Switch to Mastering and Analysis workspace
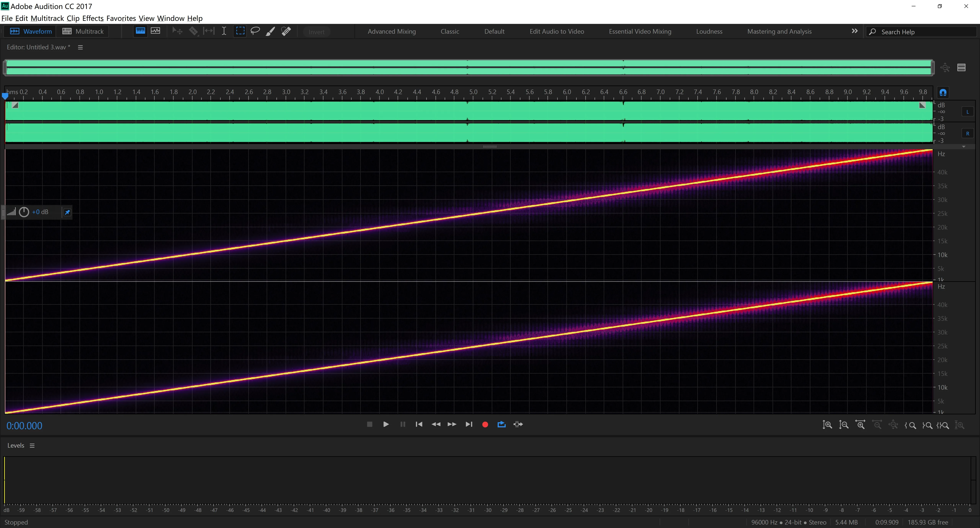980x528 pixels. [779, 32]
